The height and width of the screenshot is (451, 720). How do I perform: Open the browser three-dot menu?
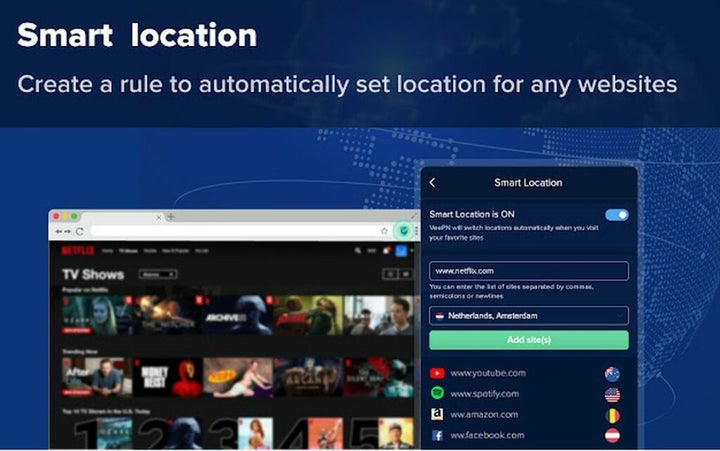point(416,231)
